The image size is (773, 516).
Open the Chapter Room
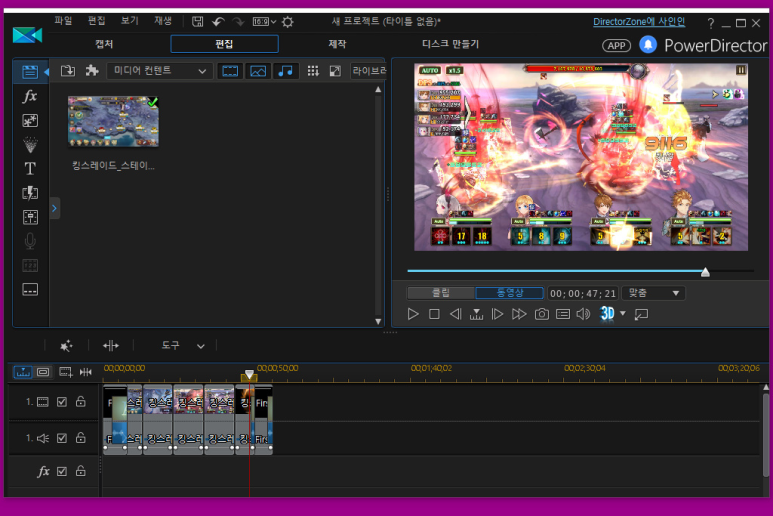[30, 265]
